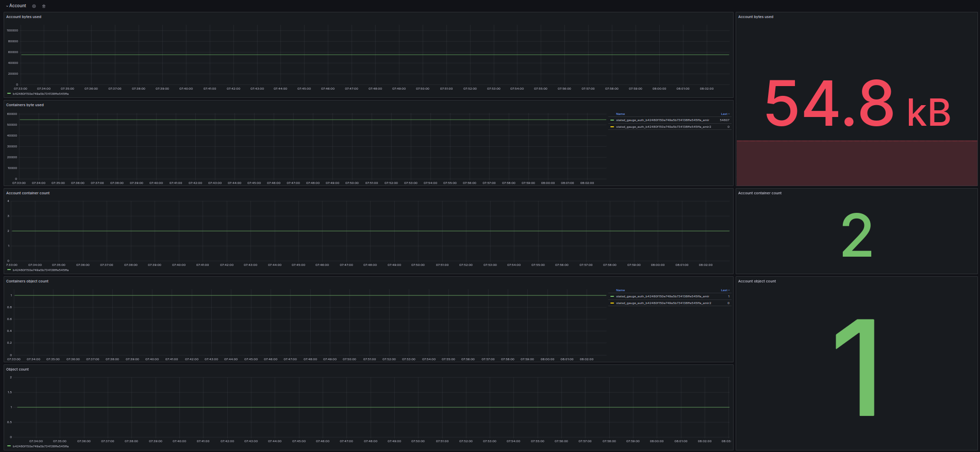Sort Containers byte used legend by Name
This screenshot has height=452, width=980.
click(620, 114)
